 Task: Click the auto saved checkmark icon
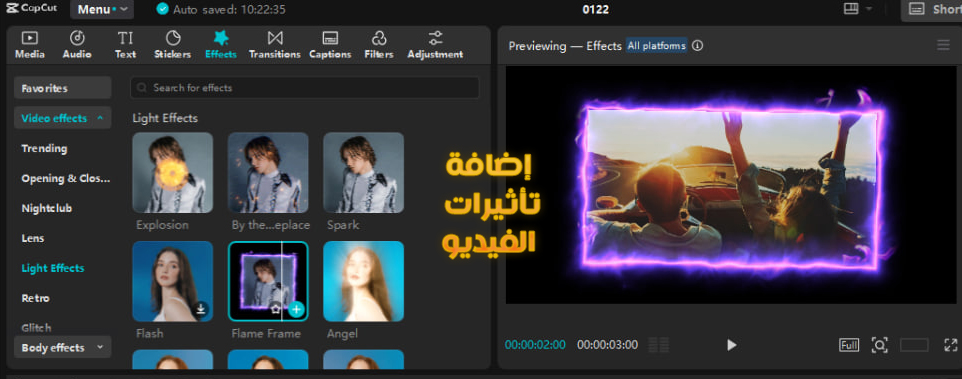click(x=162, y=9)
